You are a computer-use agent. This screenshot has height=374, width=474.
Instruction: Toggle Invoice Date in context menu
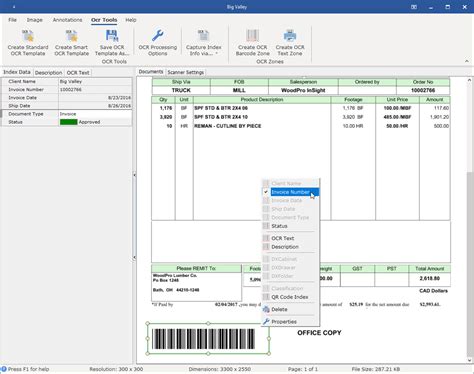(290, 200)
